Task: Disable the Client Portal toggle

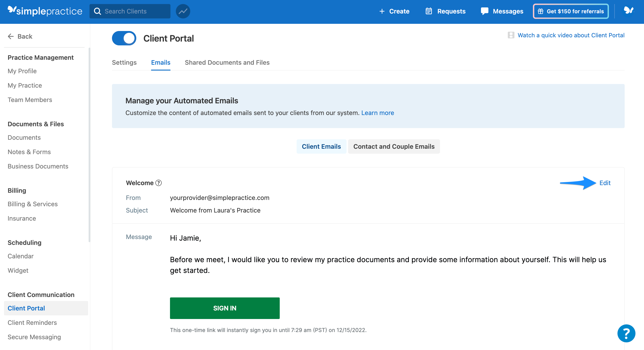Action: click(124, 38)
